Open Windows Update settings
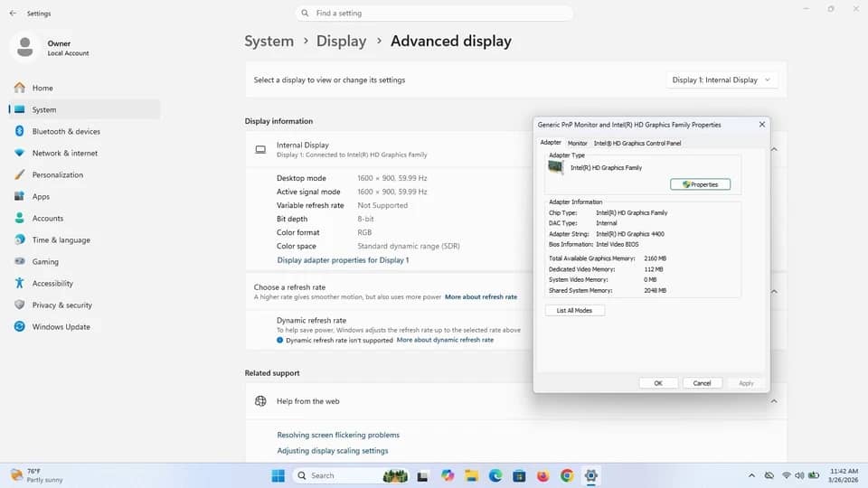 point(84,326)
